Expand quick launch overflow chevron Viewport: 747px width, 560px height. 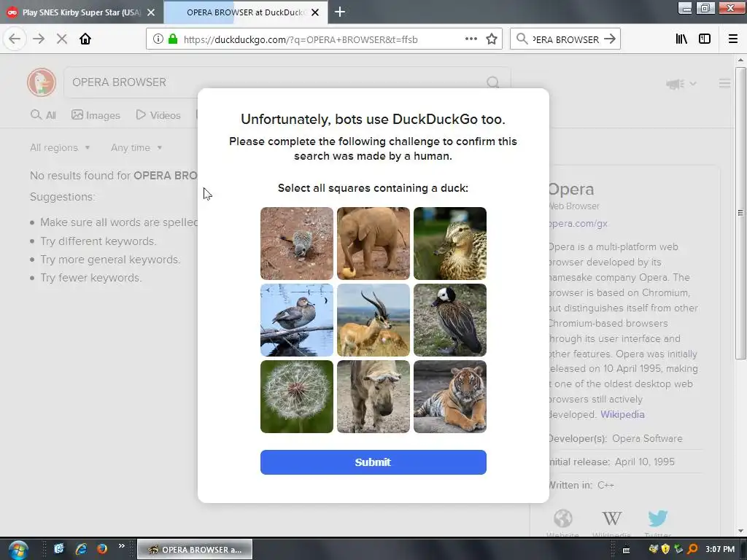[x=122, y=546]
